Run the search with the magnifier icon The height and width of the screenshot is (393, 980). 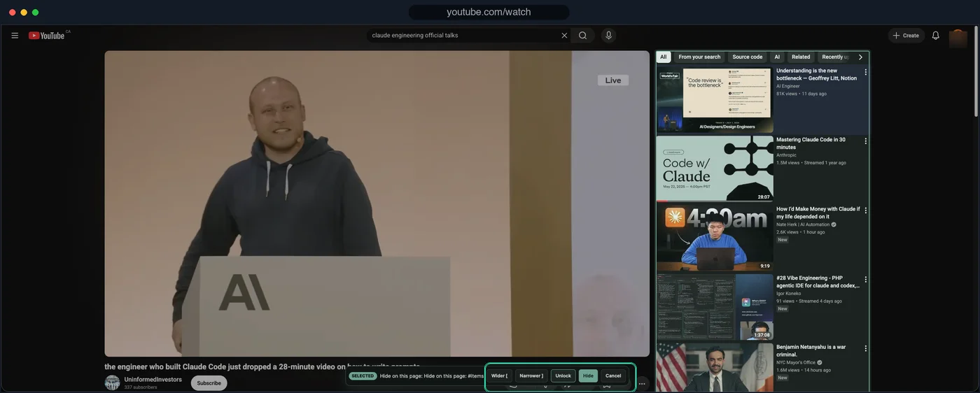point(582,36)
